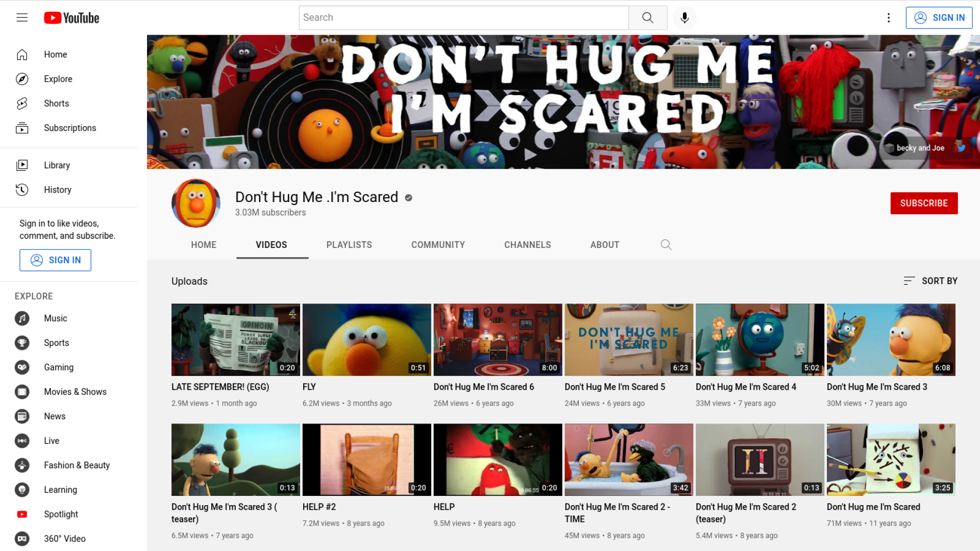Click the Twitter bird icon on banner
This screenshot has height=551, width=980.
[961, 148]
